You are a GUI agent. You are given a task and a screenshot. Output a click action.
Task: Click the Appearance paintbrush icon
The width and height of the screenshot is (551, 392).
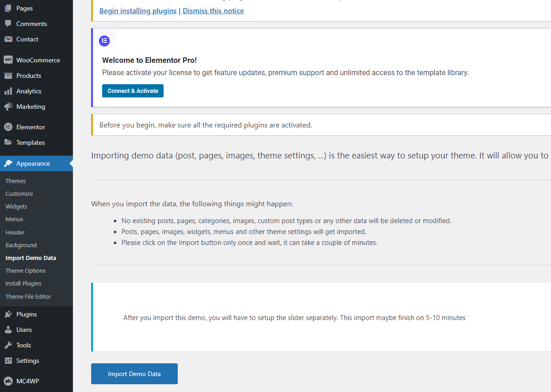[x=8, y=163]
